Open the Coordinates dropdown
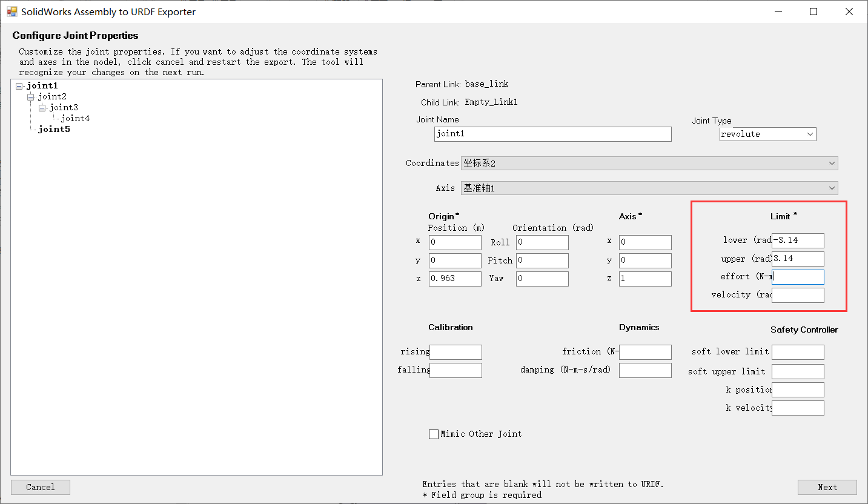This screenshot has width=868, height=504. click(x=649, y=164)
